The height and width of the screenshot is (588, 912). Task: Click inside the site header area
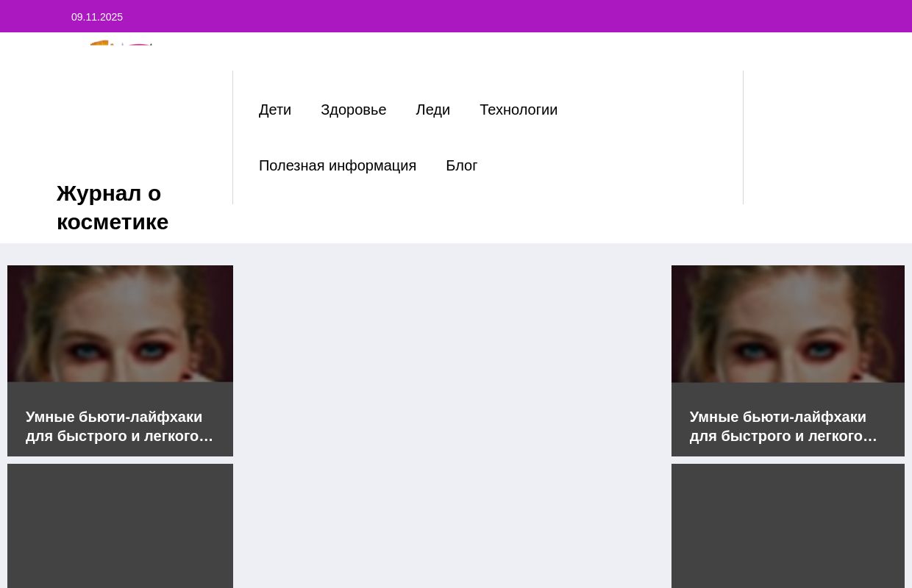click(456, 137)
